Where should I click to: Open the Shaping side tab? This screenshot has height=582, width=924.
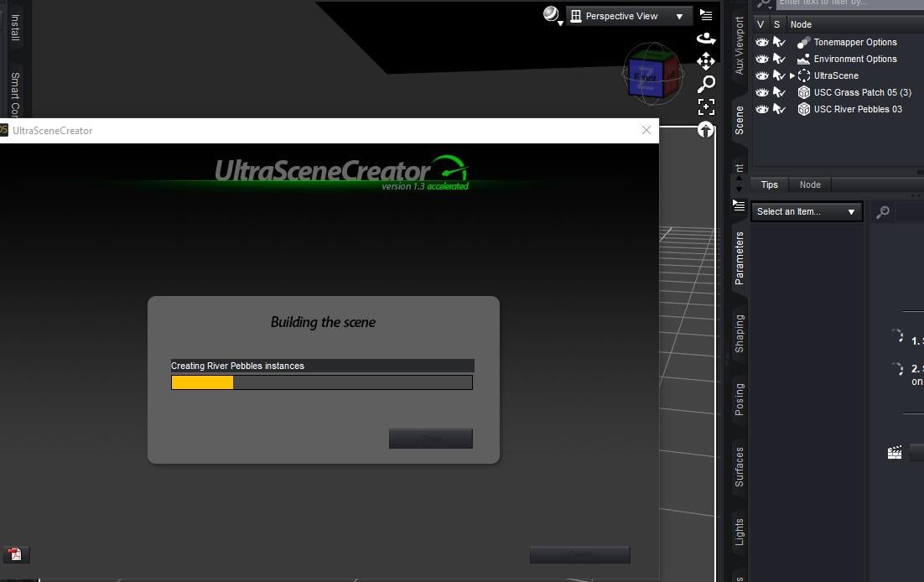(739, 334)
